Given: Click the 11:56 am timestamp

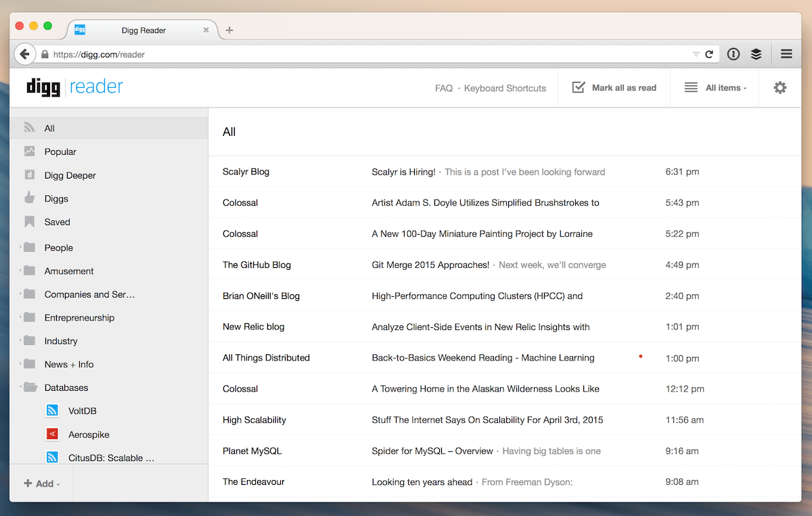Looking at the screenshot, I should coord(685,420).
